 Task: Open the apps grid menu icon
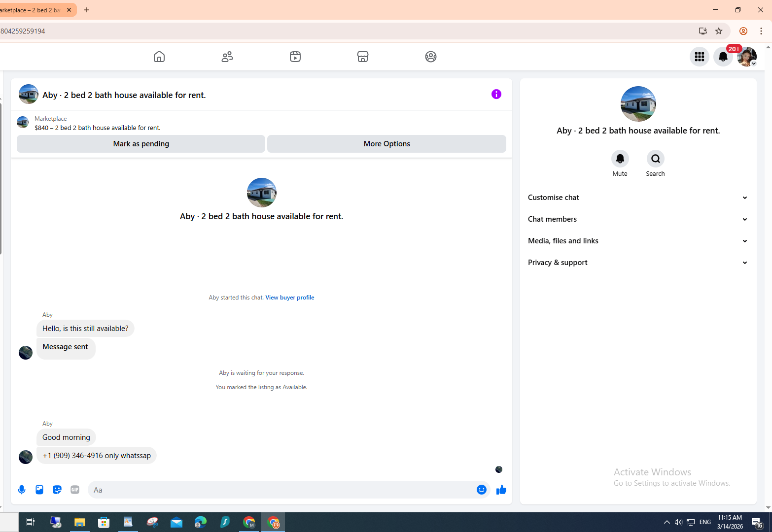(699, 57)
